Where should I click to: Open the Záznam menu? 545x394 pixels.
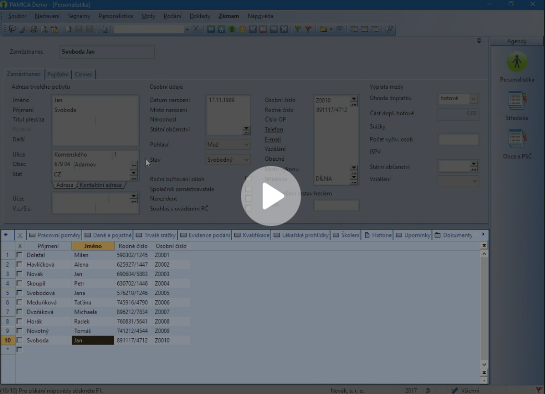click(x=229, y=16)
